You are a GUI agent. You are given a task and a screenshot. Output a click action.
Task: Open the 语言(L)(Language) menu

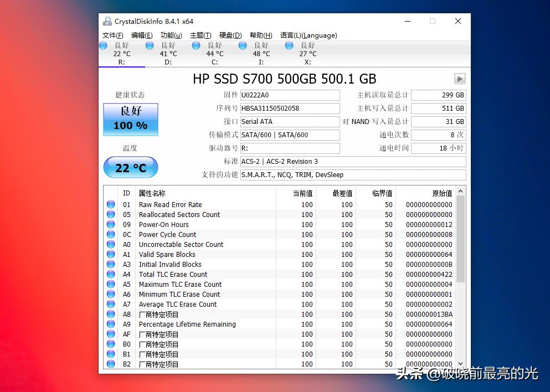(309, 35)
